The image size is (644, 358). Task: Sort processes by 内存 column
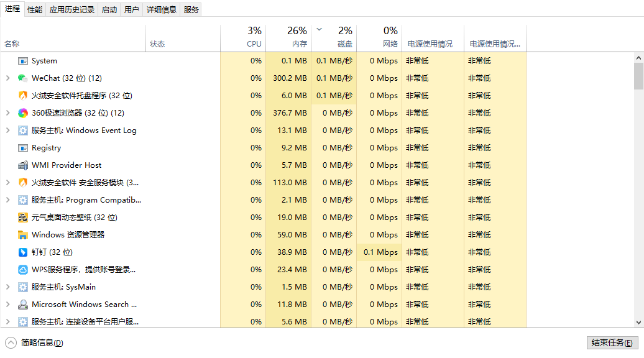288,37
